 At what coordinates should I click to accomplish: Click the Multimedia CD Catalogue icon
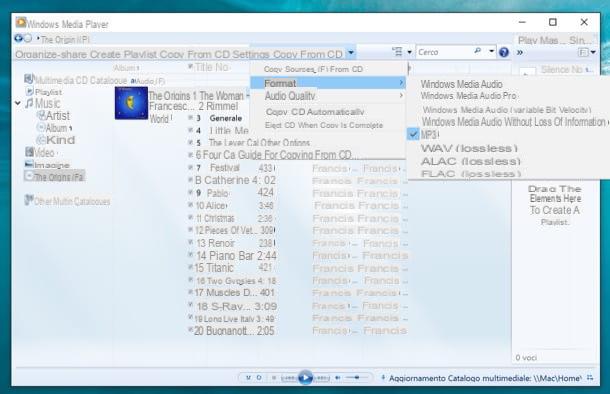29,79
